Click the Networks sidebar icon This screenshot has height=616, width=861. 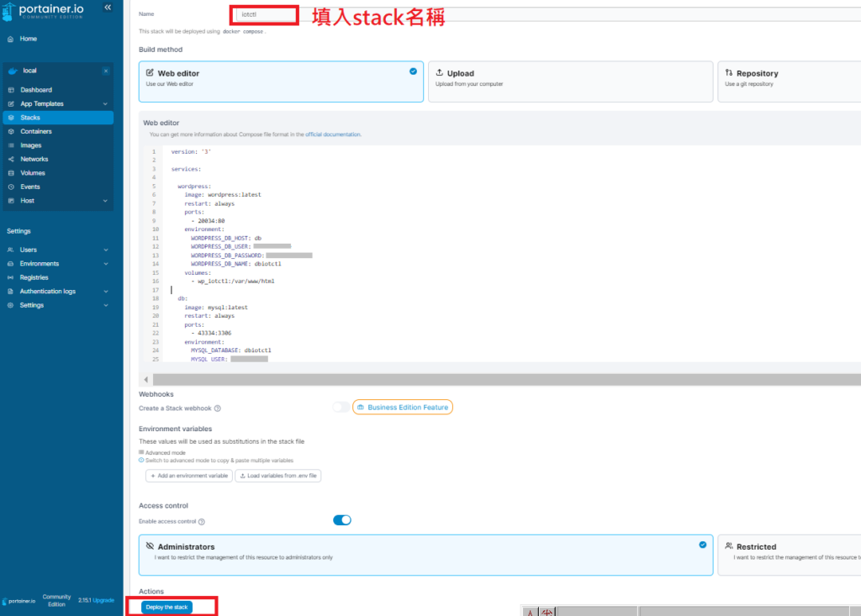click(11, 159)
